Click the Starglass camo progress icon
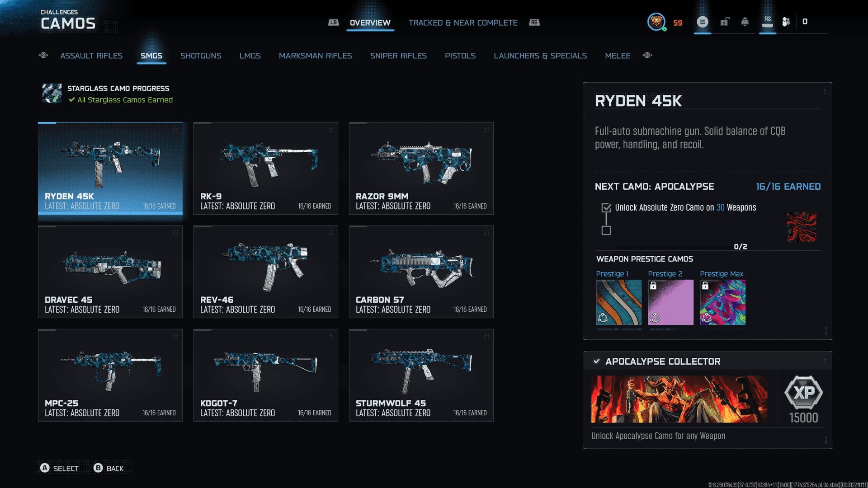 (52, 93)
